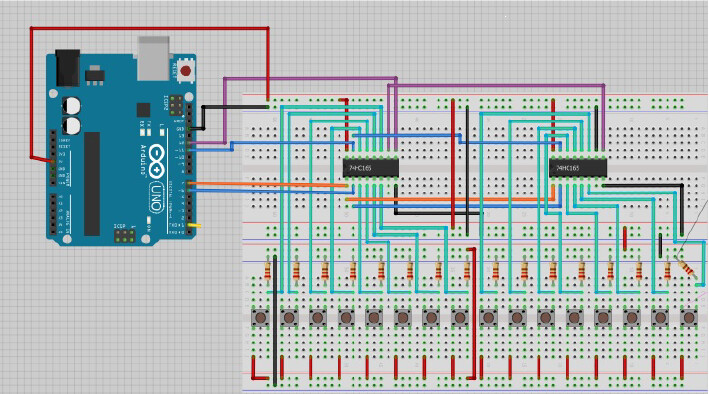709x394 pixels.
Task: Click the tall vertical black wire beside the leftmost pushbutton
Action: (275, 320)
